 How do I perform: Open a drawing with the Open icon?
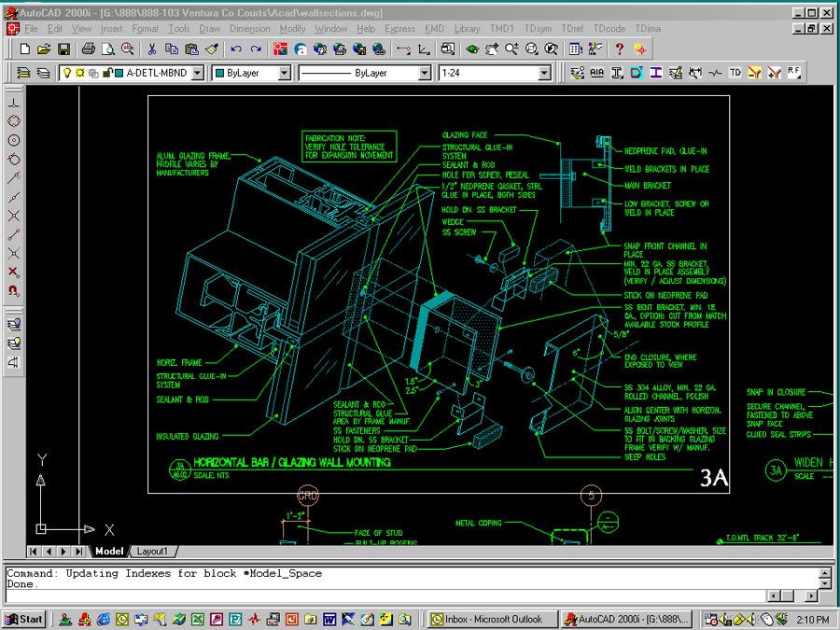[x=44, y=49]
